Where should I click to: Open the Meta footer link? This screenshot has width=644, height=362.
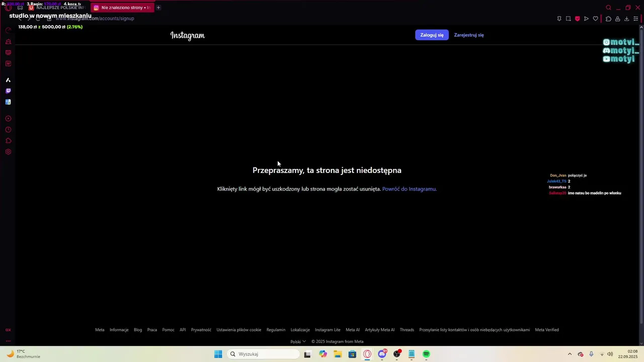pyautogui.click(x=100, y=330)
